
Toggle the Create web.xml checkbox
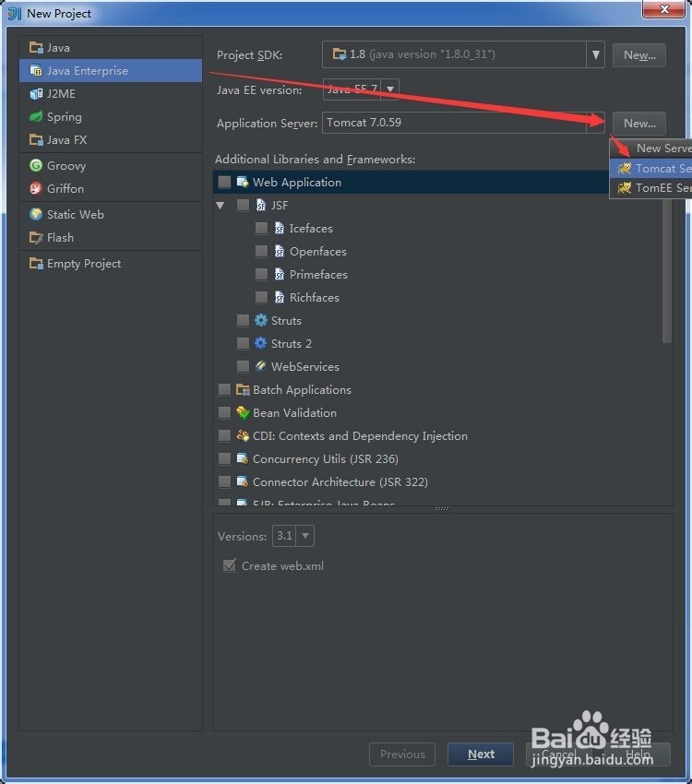229,565
